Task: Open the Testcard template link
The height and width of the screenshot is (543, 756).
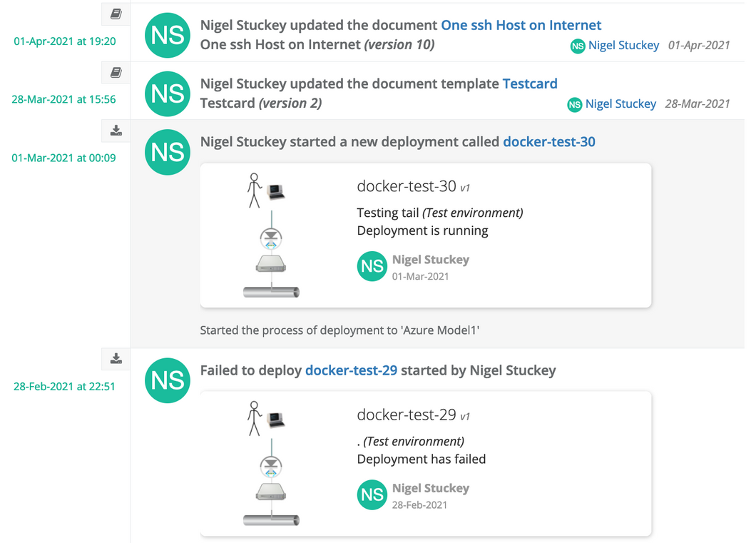Action: click(530, 83)
